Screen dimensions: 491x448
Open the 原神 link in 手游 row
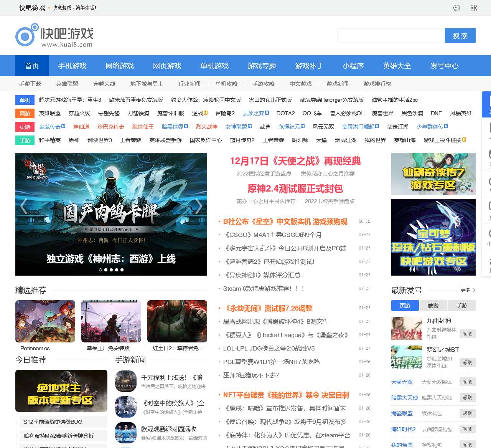click(74, 140)
